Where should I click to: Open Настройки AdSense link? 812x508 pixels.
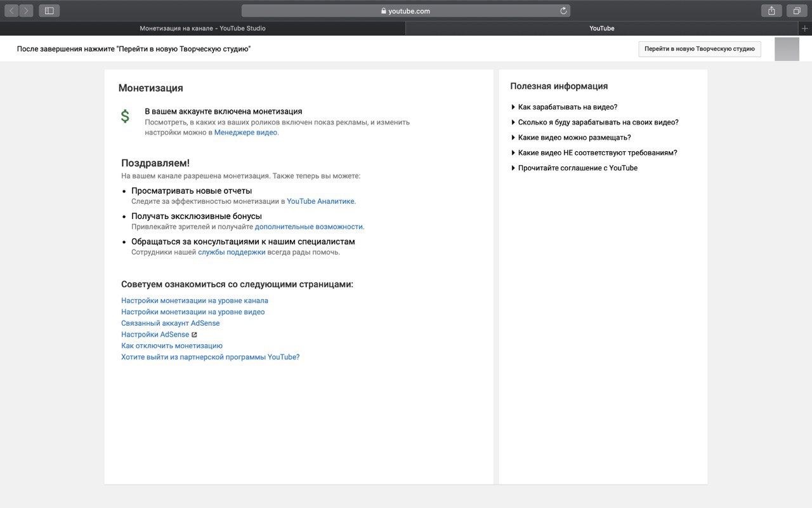[155, 335]
